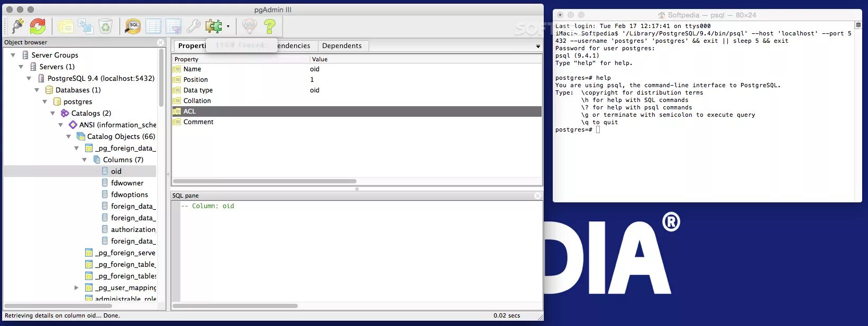The width and height of the screenshot is (868, 326).
Task: Open the maintenance wrench tool
Action: coord(194,26)
